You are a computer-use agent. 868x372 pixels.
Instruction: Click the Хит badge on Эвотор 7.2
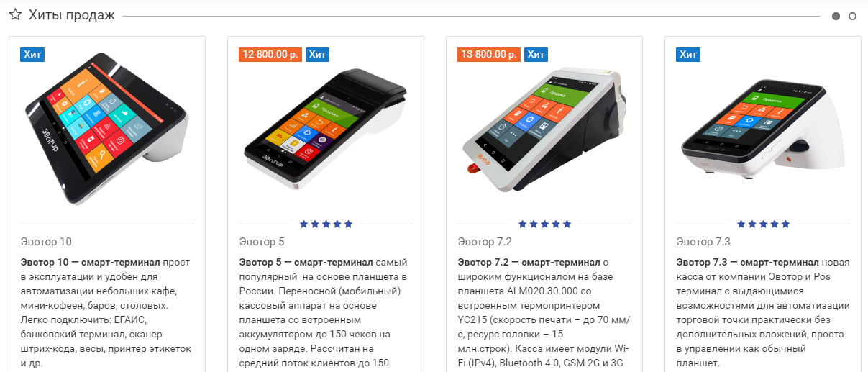pyautogui.click(x=536, y=54)
